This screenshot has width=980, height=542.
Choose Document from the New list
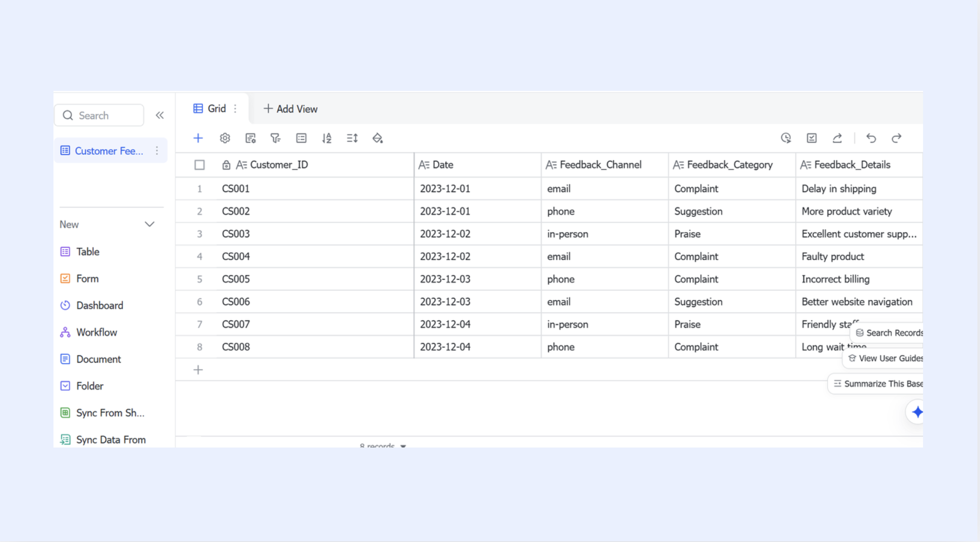coord(98,359)
